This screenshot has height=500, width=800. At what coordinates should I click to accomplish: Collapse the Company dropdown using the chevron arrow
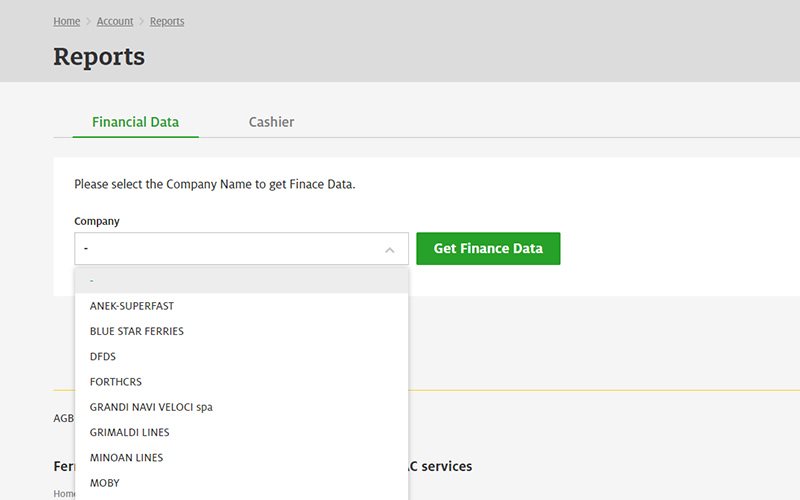pyautogui.click(x=389, y=250)
